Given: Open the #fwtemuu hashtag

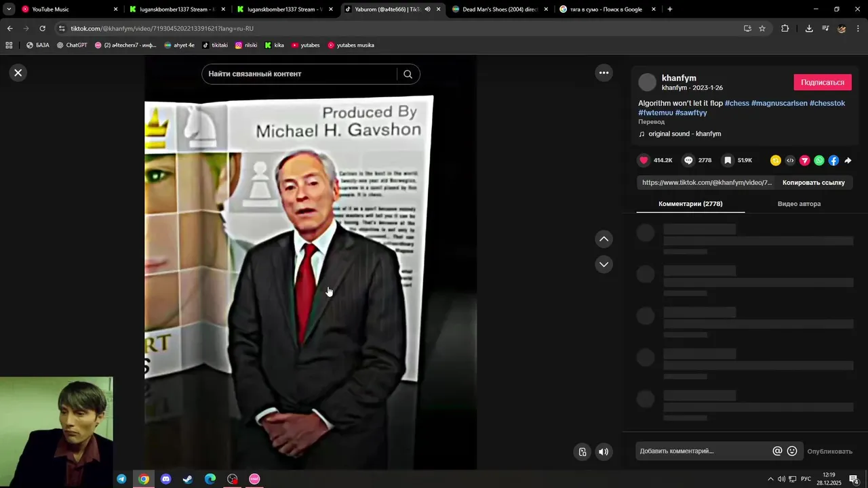Looking at the screenshot, I should point(656,113).
